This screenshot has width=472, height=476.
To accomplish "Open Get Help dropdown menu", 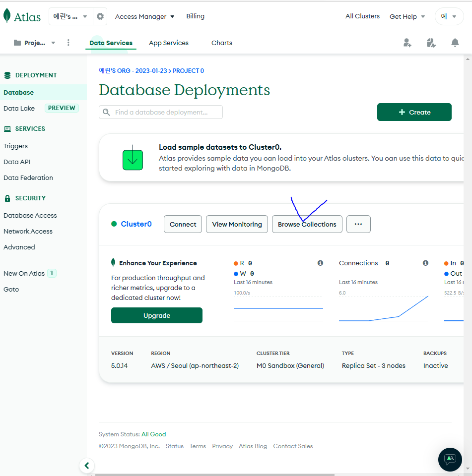I will coord(407,17).
